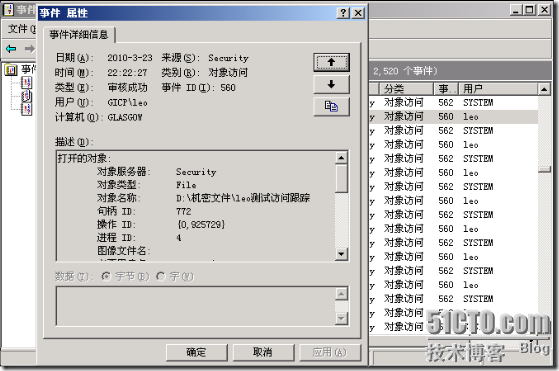The width and height of the screenshot is (559, 371).
Task: Open the 文件 menu in Event Viewer
Action: coord(21,29)
